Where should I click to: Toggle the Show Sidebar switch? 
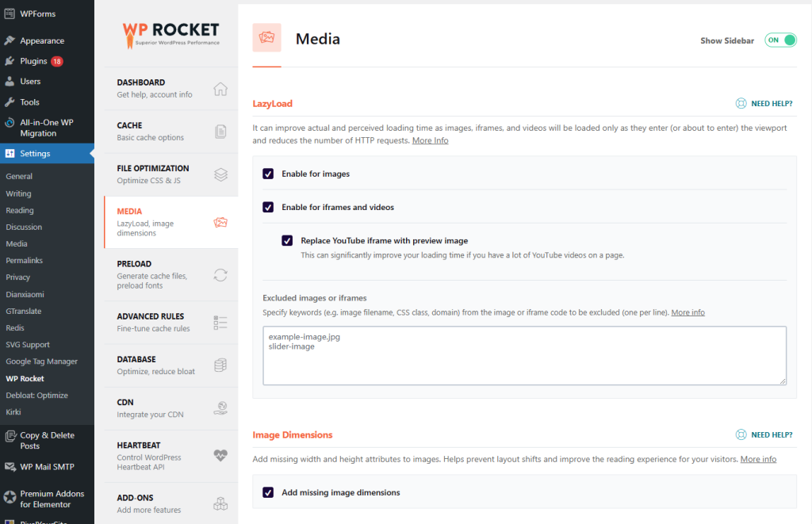coord(780,40)
